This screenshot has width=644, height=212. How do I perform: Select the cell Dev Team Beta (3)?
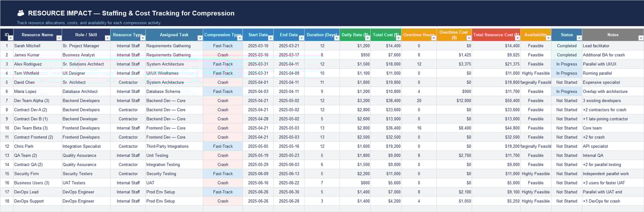point(38,128)
